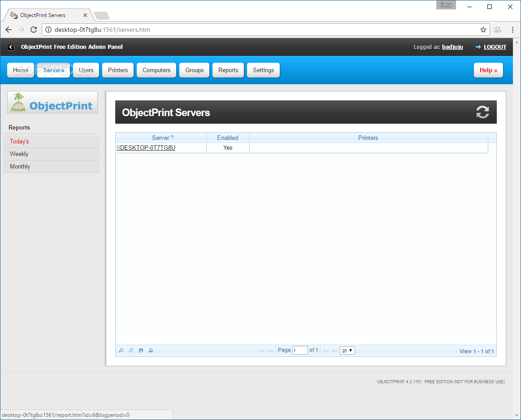This screenshot has width=521, height=420.
Task: Maximize the browser window
Action: (x=490, y=7)
